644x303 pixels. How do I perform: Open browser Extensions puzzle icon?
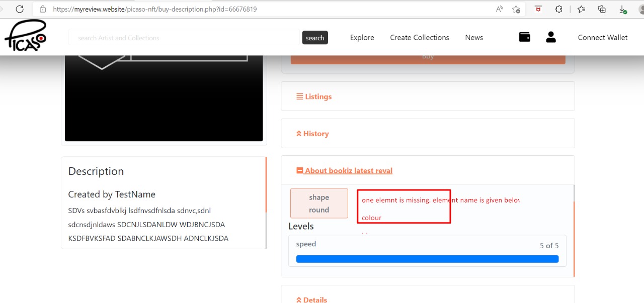[x=558, y=9]
